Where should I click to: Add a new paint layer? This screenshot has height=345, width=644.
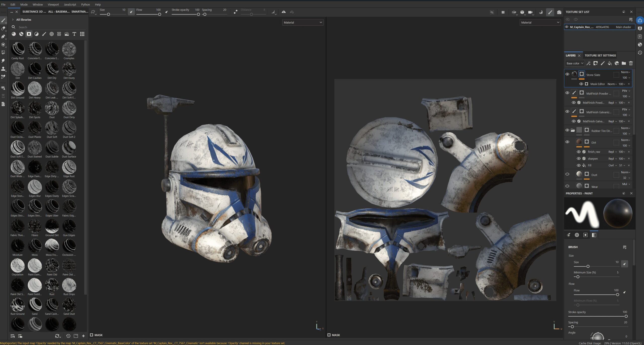tap(602, 63)
